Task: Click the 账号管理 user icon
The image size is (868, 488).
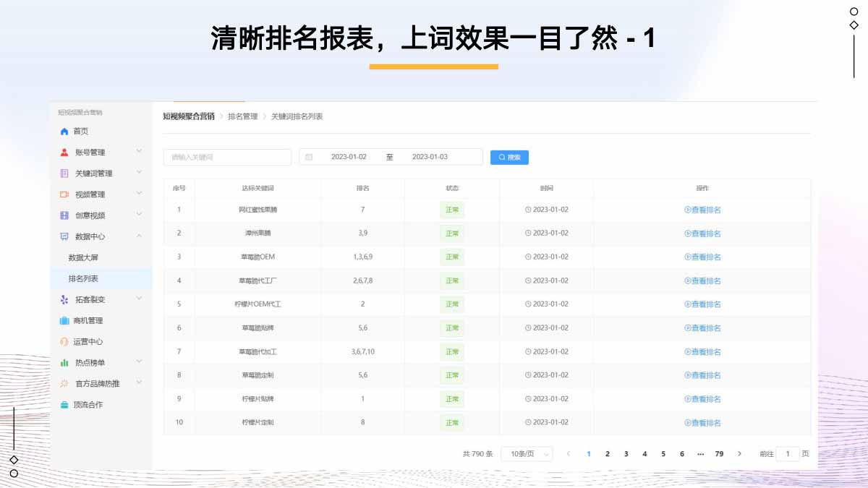Action: (x=64, y=153)
